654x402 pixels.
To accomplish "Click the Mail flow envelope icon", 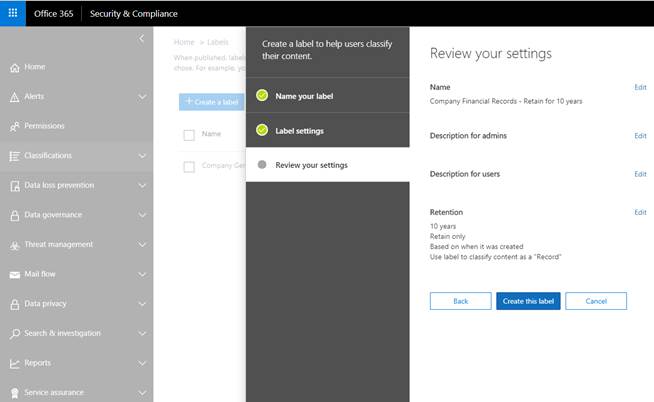I will click(15, 274).
